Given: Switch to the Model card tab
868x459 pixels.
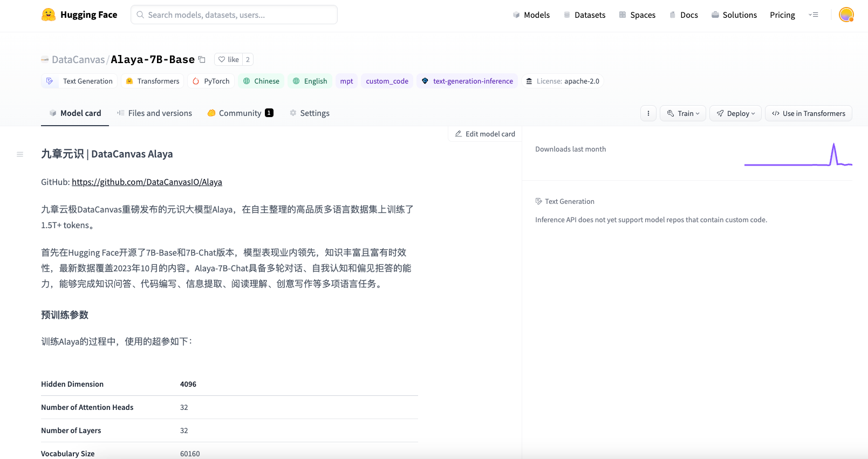Looking at the screenshot, I should point(75,113).
